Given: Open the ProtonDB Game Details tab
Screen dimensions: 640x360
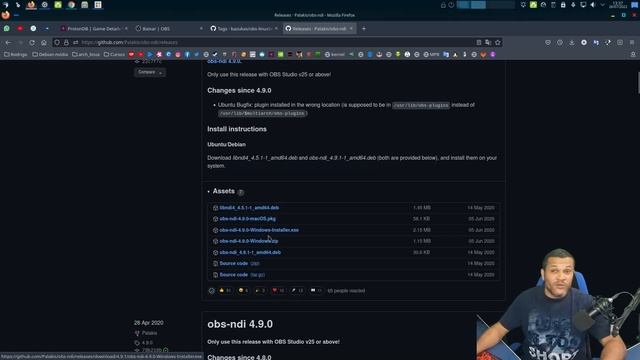Looking at the screenshot, I should click(x=93, y=29).
